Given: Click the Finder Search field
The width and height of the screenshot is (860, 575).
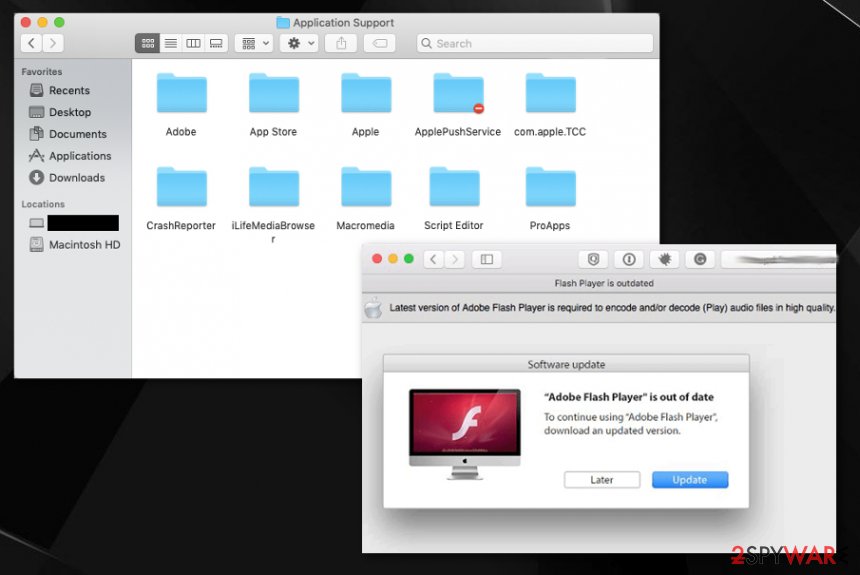Looking at the screenshot, I should click(x=535, y=43).
